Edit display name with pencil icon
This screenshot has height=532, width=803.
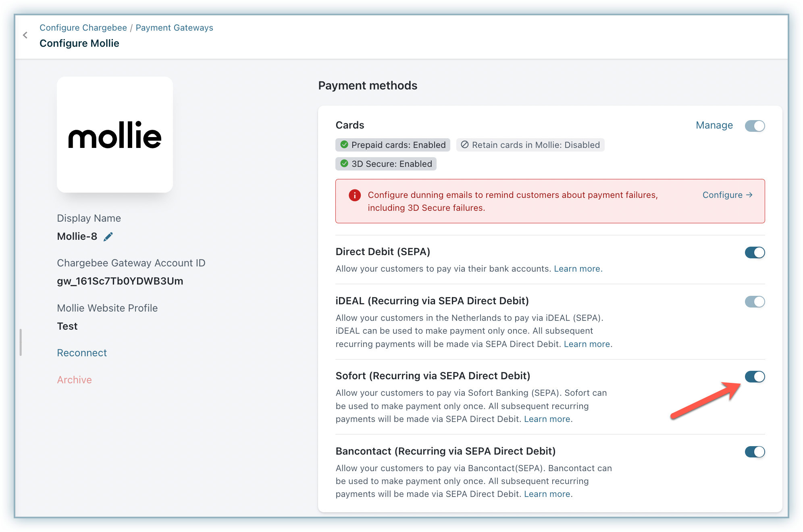coord(108,237)
